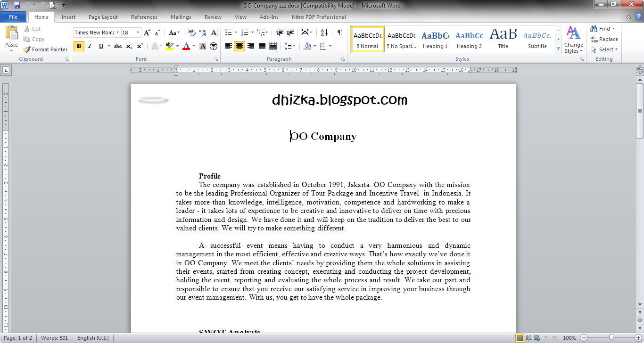Apply the Title style
This screenshot has height=343, width=644.
point(503,39)
